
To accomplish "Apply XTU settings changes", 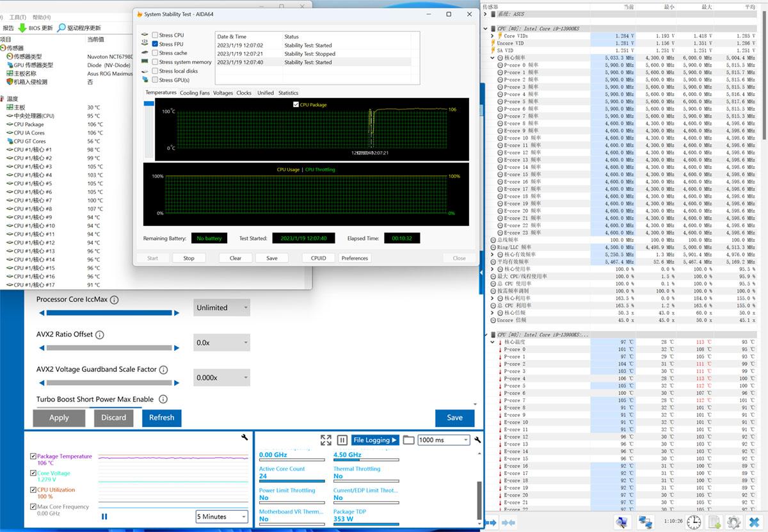I will (x=59, y=417).
